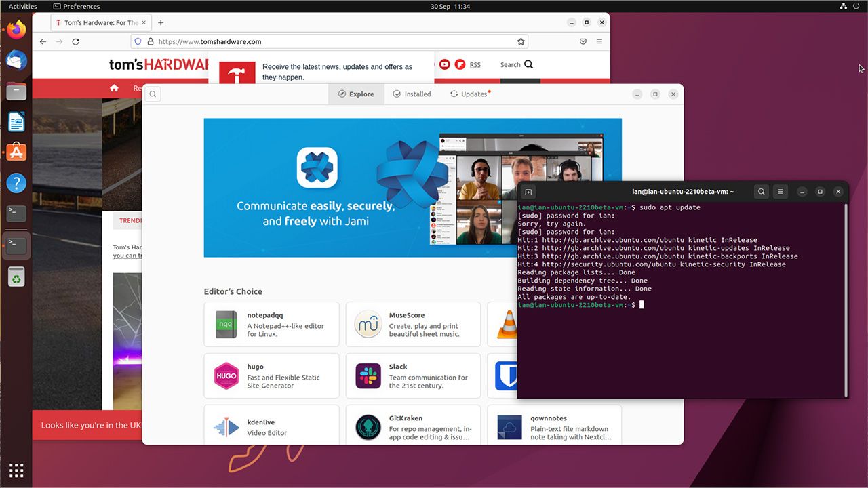Click the active Terminal dock icon
This screenshot has height=488, width=868.
click(x=16, y=245)
